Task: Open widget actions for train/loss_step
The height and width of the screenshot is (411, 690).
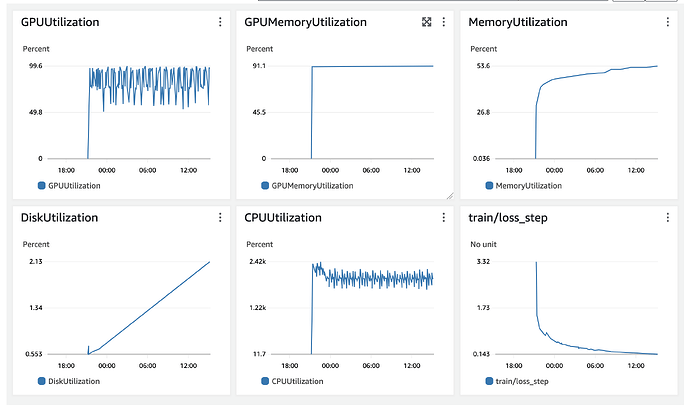Action: (x=668, y=217)
